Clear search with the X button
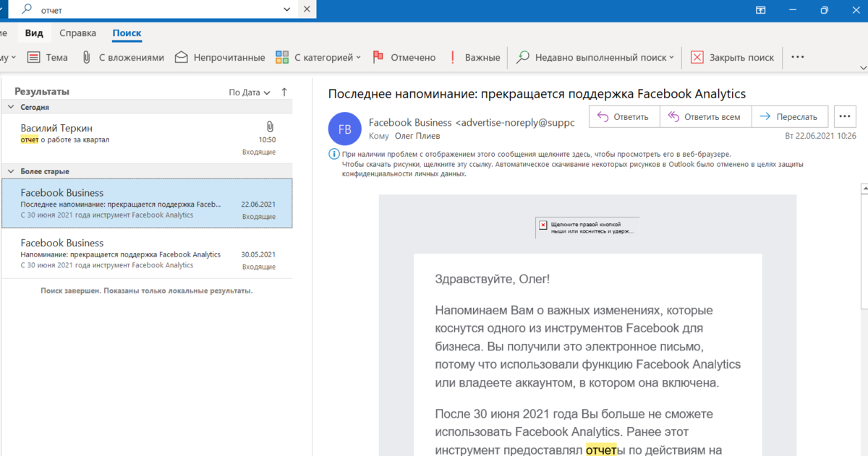The width and height of the screenshot is (868, 456). [307, 9]
